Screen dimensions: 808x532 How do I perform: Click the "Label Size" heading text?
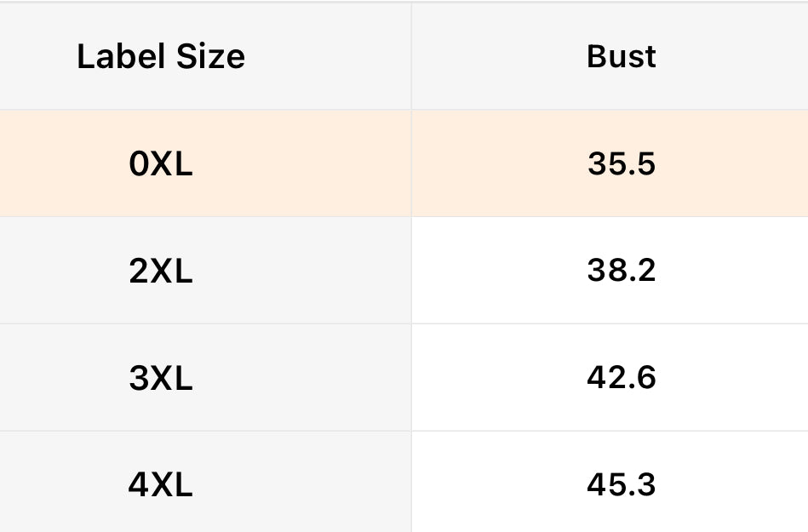(161, 57)
